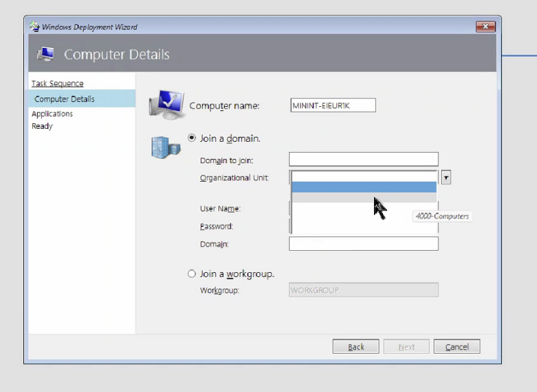
Task: Select the Join a domain radio button
Action: [x=192, y=138]
